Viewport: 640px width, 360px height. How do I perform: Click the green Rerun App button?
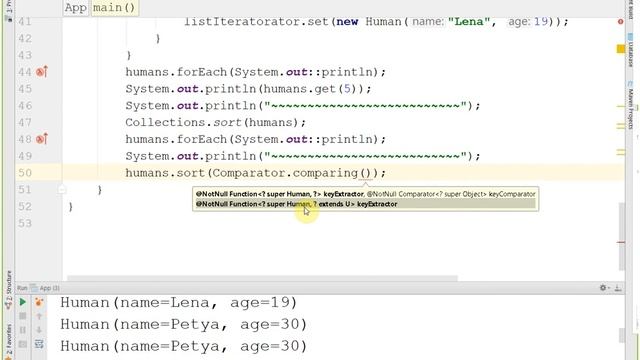pyautogui.click(x=22, y=302)
